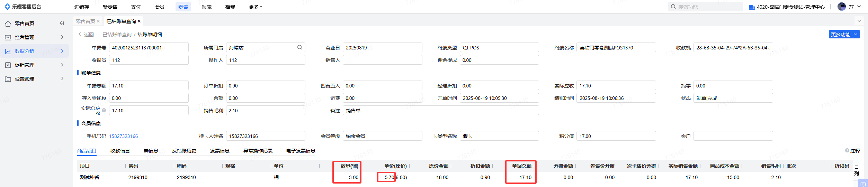Image resolution: width=868 pixels, height=187 pixels.
Task: Expand the 经营管理 sidebar section
Action: point(62,37)
